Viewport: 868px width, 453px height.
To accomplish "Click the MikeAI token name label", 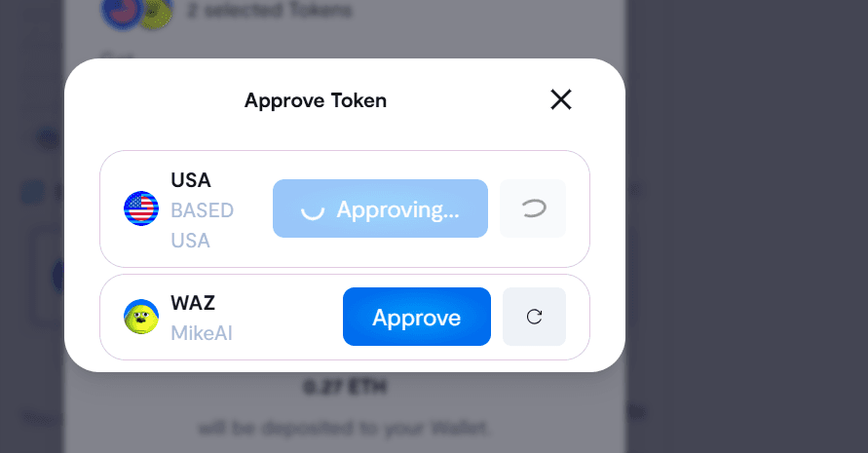I will pos(202,333).
